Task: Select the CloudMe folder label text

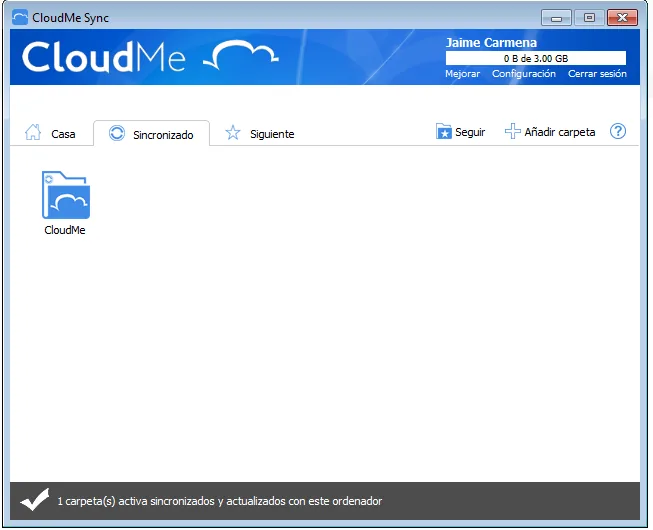Action: pos(65,230)
